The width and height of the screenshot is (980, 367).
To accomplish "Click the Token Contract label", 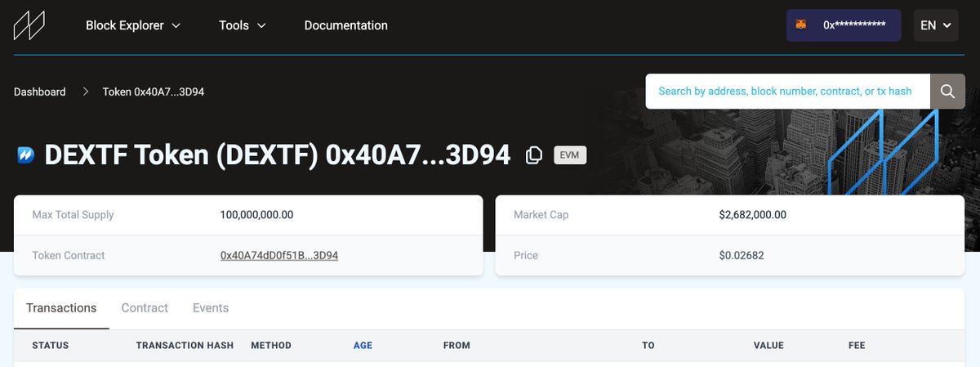I will 69,255.
